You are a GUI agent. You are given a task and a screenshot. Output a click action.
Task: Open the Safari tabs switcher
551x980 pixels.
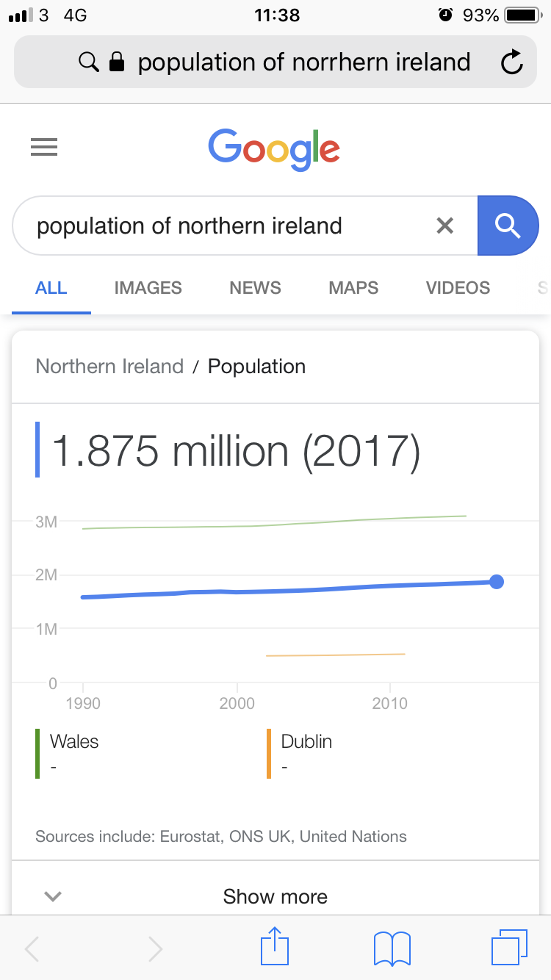508,948
